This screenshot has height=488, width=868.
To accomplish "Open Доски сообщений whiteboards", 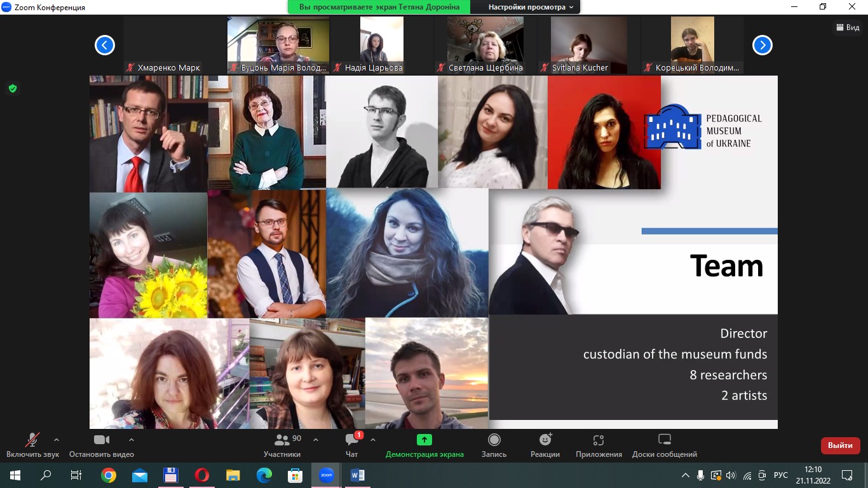I will pos(664,445).
